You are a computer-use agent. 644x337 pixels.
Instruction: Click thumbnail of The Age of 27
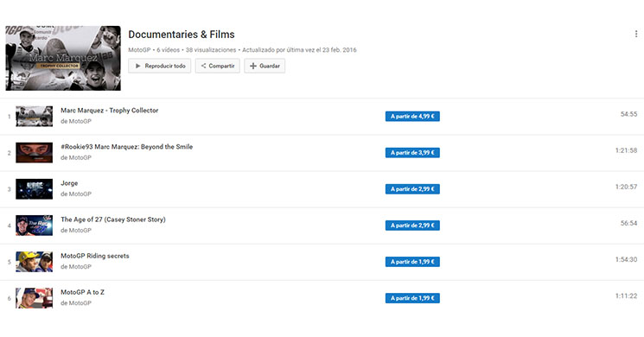click(34, 226)
